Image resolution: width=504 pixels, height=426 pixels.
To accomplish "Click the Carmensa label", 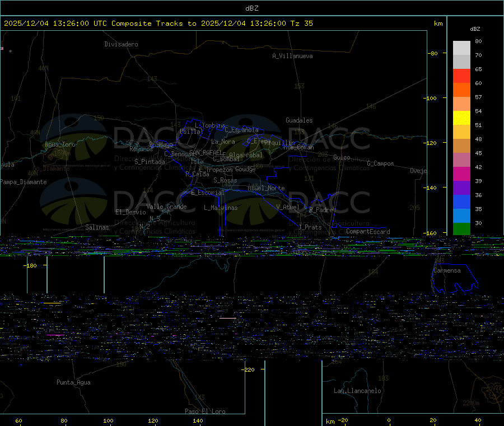I will click(447, 270).
